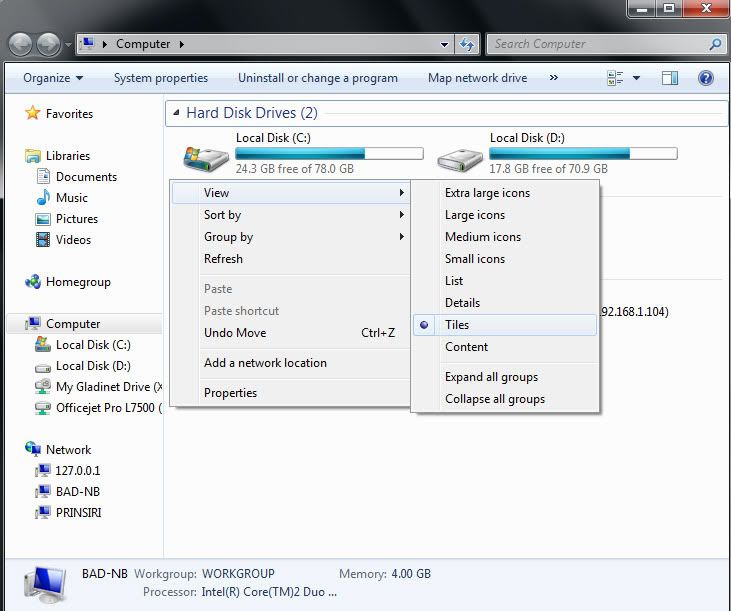Click the refresh icon beside address bar

(467, 44)
